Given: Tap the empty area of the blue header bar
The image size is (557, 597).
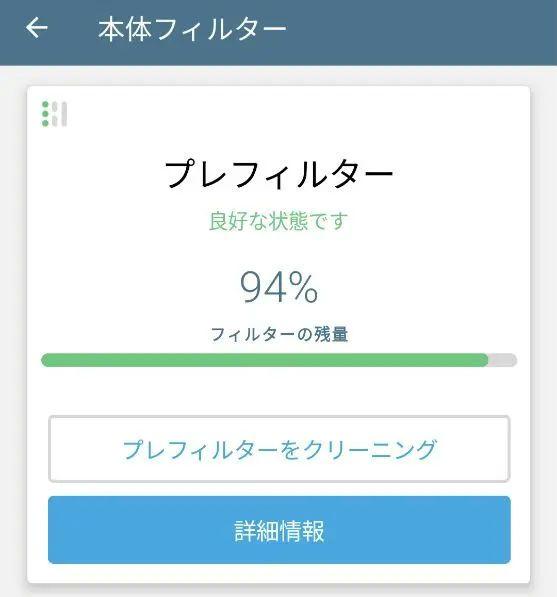Looking at the screenshot, I should 419,30.
